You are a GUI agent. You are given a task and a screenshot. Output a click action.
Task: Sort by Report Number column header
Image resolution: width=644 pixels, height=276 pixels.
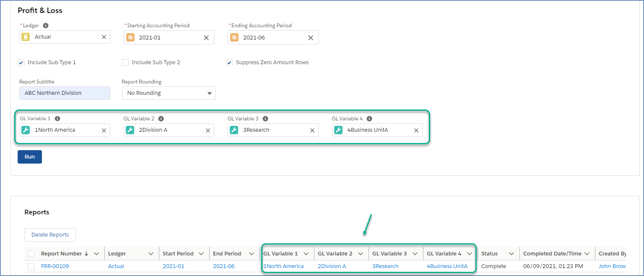(x=61, y=254)
